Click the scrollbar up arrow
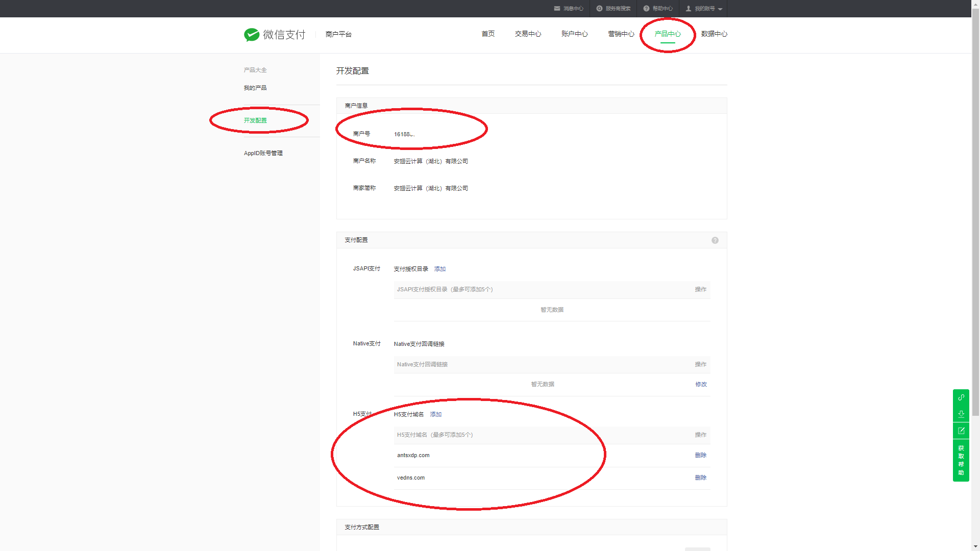Screen dimensions: 980x551 point(975,4)
